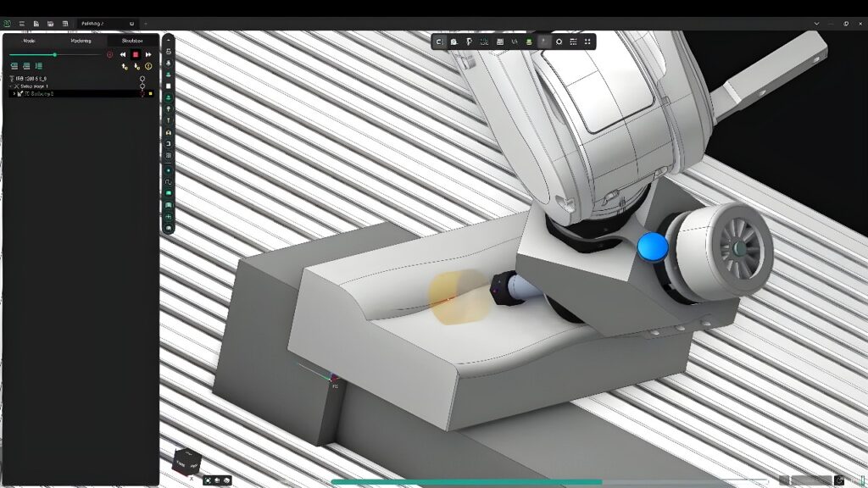Rewind the simulation
868x488 pixels.
click(122, 55)
